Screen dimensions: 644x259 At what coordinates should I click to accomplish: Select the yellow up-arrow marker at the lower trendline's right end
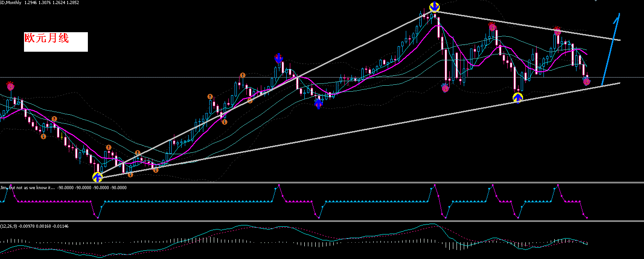coord(518,98)
